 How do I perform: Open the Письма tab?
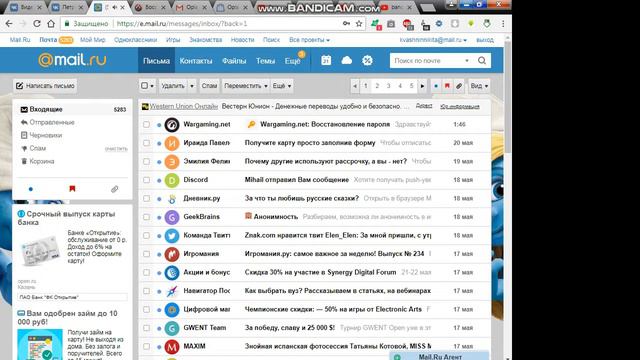(156, 60)
